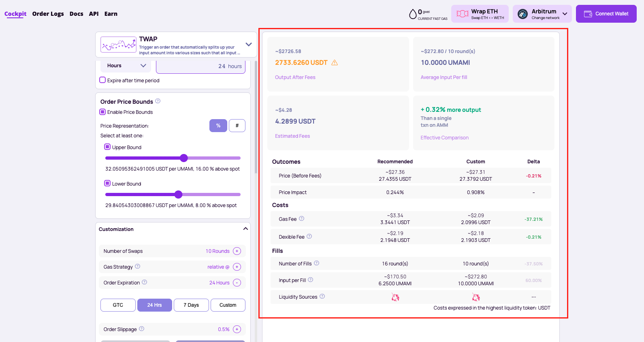
Task: Click the '0.908%' custom price impact
Action: 476,192
